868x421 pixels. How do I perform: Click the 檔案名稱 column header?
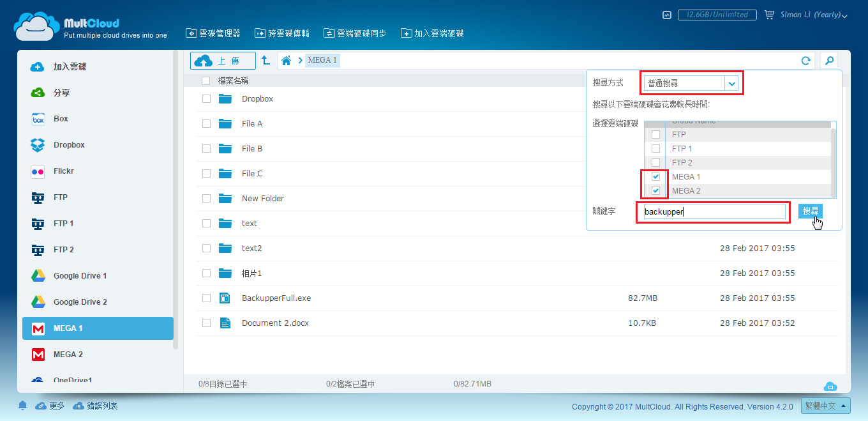click(233, 80)
